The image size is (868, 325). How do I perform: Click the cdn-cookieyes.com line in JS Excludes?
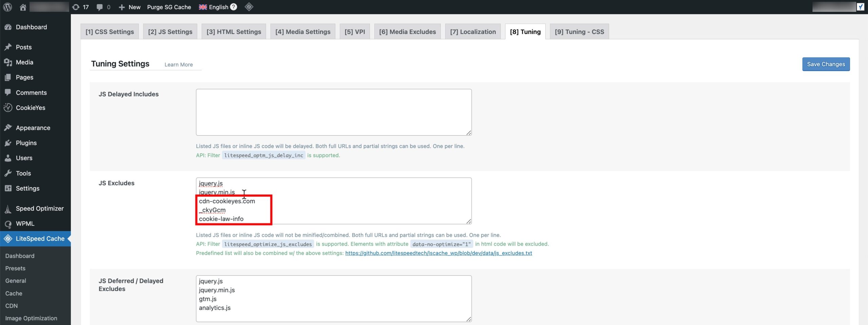click(x=227, y=201)
